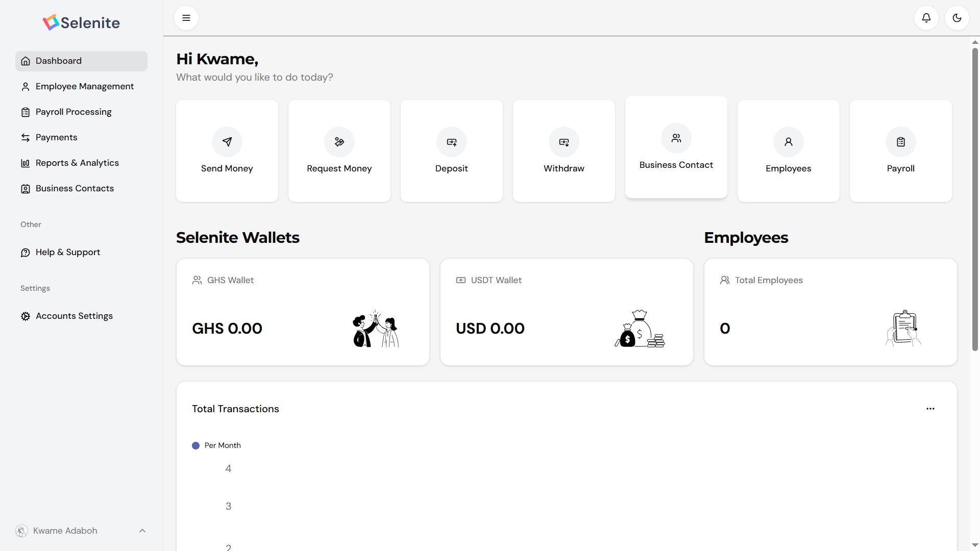Open Reports & Analytics sidebar item
980x551 pixels.
(77, 163)
